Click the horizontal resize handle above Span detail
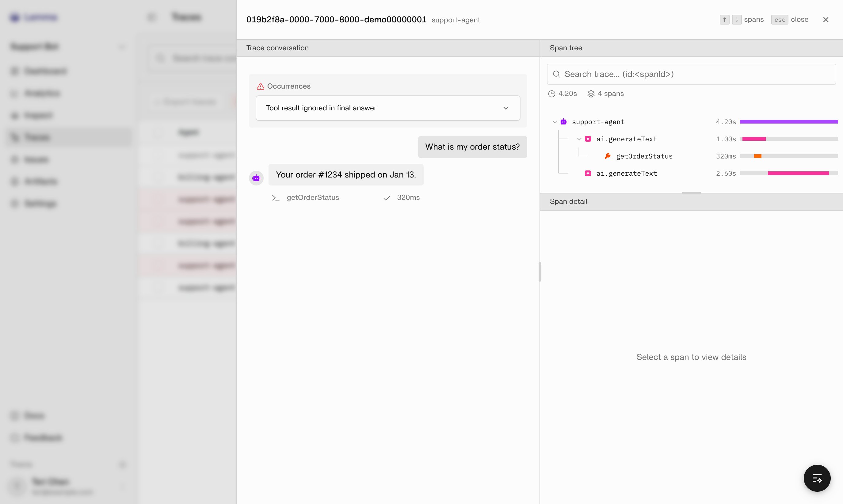 691,193
